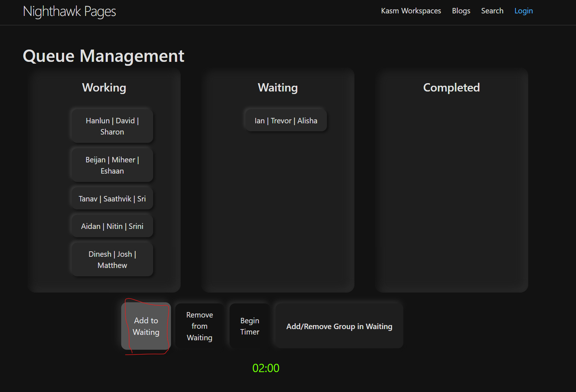Viewport: 576px width, 392px height.
Task: Open Kasm Workspaces in the navbar
Action: [x=411, y=11]
